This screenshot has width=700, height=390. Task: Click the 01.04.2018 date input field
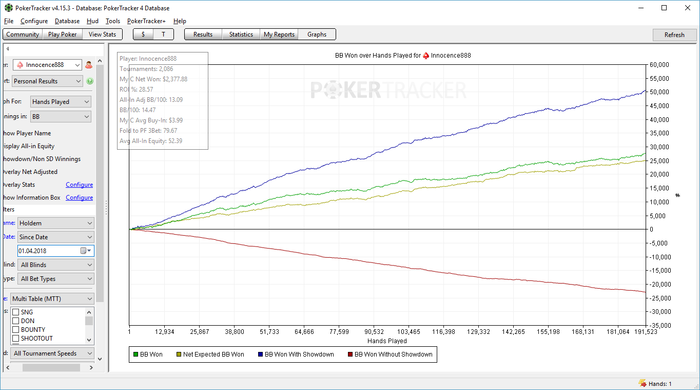(x=48, y=251)
